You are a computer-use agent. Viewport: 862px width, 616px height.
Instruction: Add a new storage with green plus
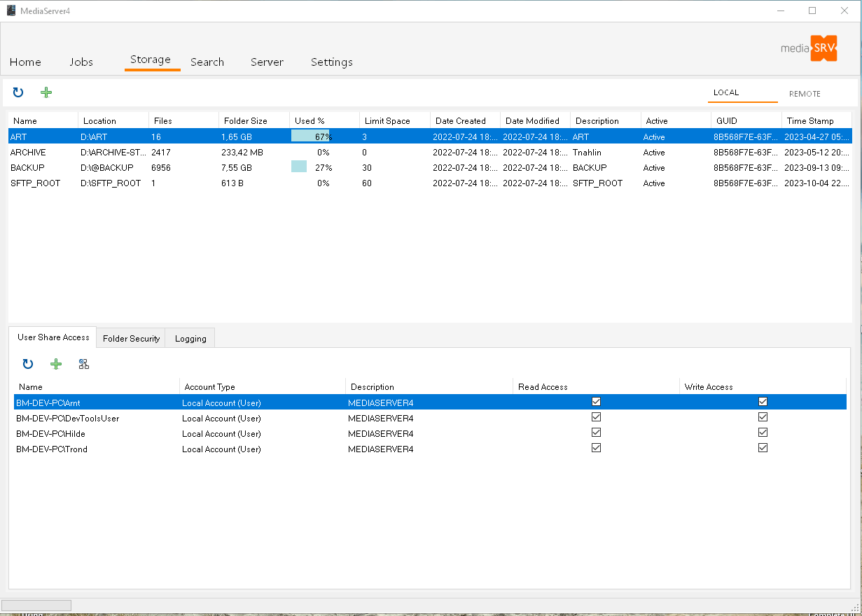point(46,92)
